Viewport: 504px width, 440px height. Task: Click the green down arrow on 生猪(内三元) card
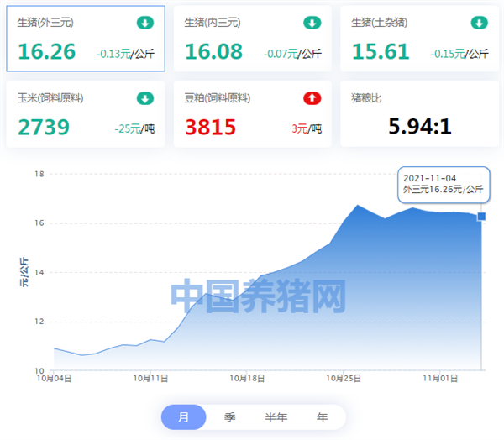pyautogui.click(x=312, y=23)
